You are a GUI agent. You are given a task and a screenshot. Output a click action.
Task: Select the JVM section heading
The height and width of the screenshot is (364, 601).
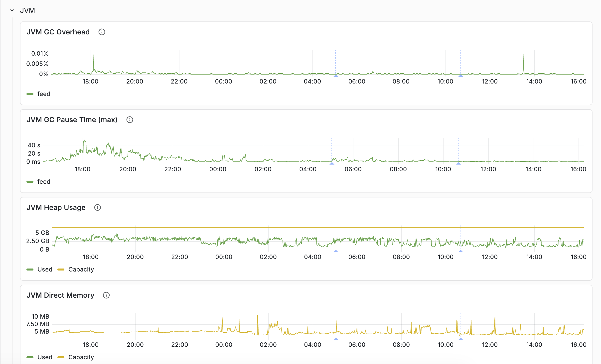pyautogui.click(x=27, y=10)
